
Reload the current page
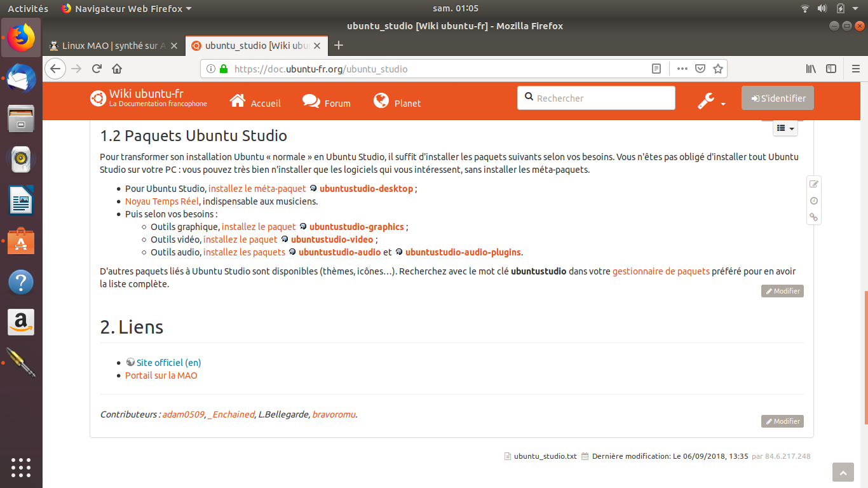tap(97, 69)
